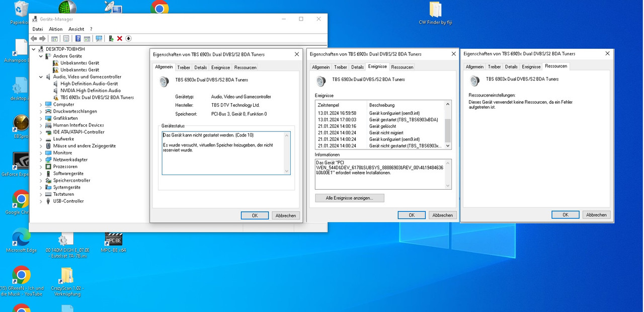Open the CW Finder by fiji folder
The width and height of the screenshot is (644, 312).
(x=435, y=13)
